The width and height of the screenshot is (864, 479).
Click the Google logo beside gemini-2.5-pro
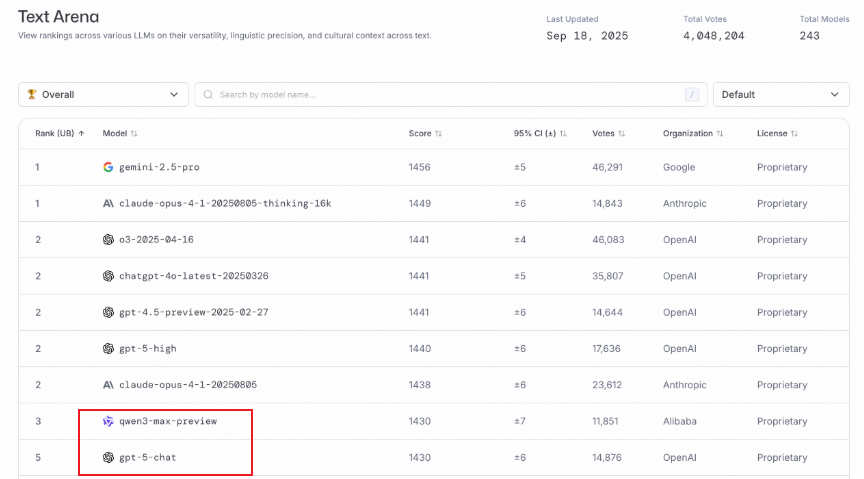point(108,167)
